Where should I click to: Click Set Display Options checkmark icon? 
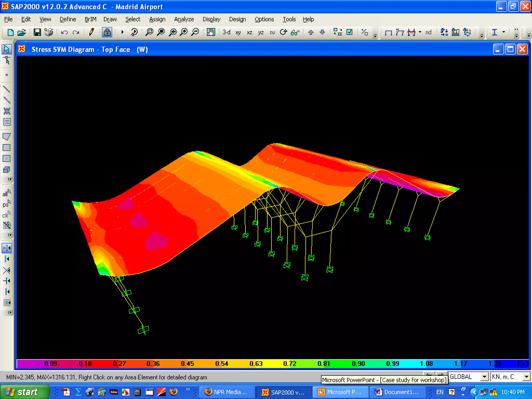click(350, 32)
